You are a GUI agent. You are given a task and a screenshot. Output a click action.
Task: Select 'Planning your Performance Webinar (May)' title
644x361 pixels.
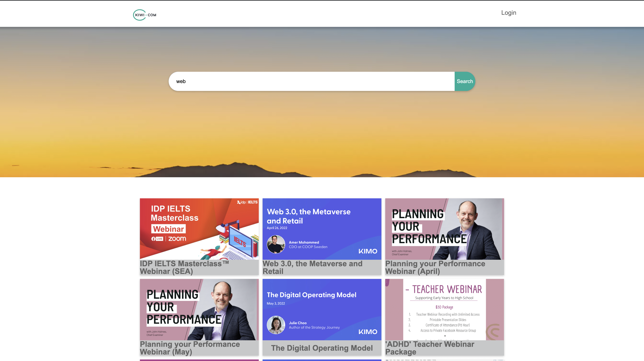click(x=190, y=348)
